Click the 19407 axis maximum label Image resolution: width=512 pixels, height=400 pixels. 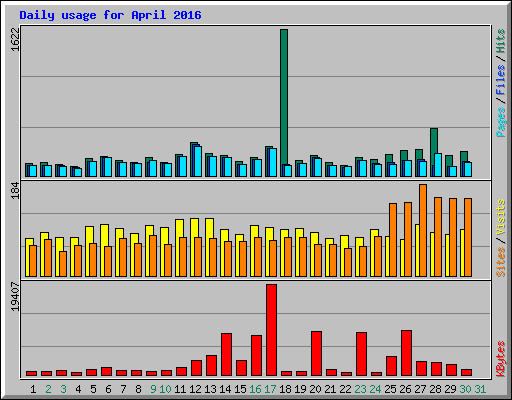[15, 296]
